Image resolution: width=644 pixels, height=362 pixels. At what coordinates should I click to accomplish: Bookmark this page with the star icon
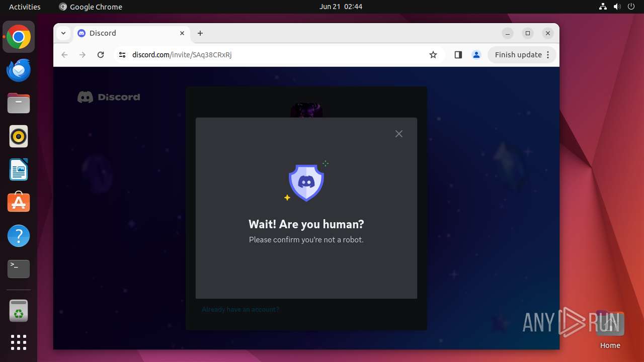click(433, 55)
